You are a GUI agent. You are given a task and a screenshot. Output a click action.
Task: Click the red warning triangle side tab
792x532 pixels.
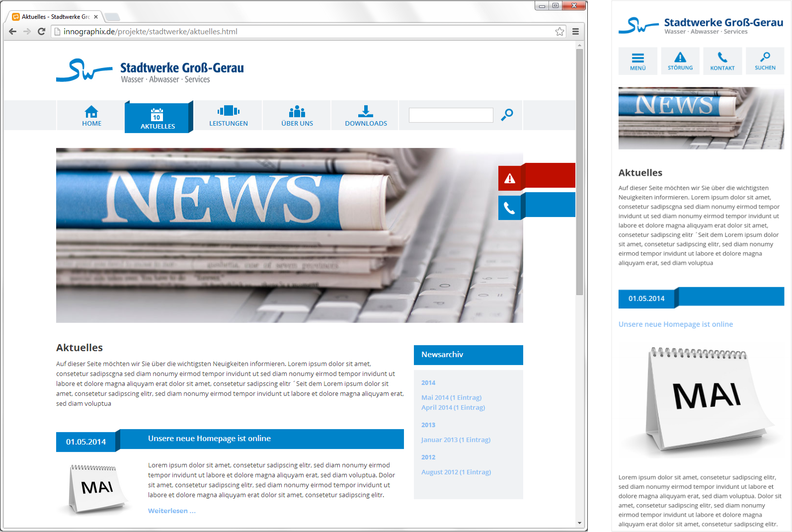[x=537, y=177]
